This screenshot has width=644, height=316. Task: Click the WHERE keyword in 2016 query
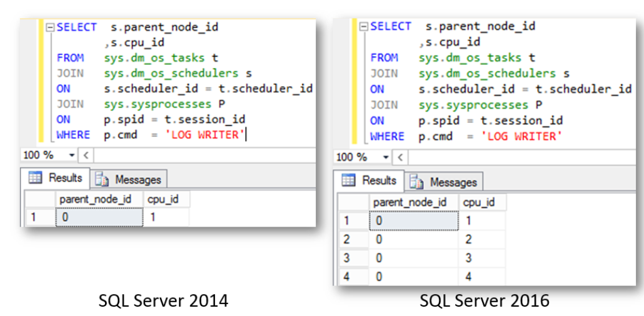pos(387,136)
